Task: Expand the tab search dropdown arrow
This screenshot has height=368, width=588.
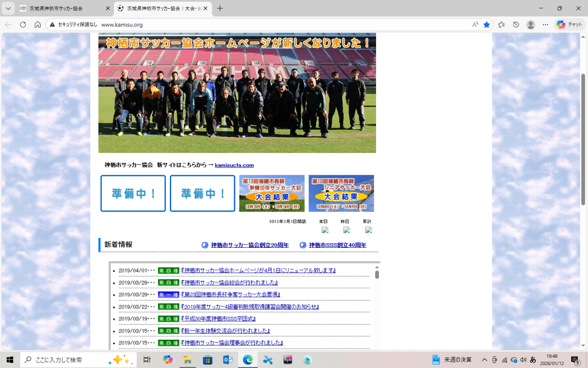Action: [x=8, y=9]
